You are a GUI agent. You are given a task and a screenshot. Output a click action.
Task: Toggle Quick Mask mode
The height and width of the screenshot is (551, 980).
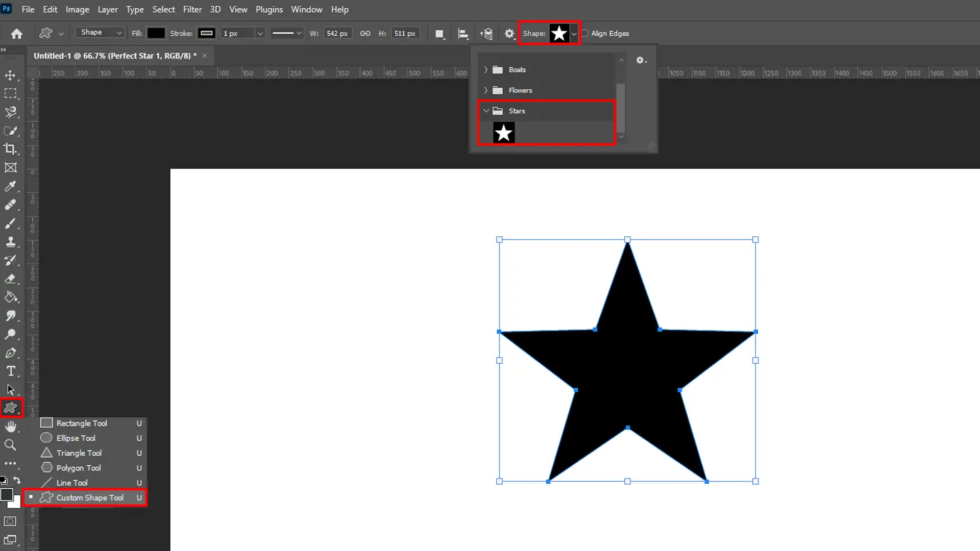click(x=10, y=521)
